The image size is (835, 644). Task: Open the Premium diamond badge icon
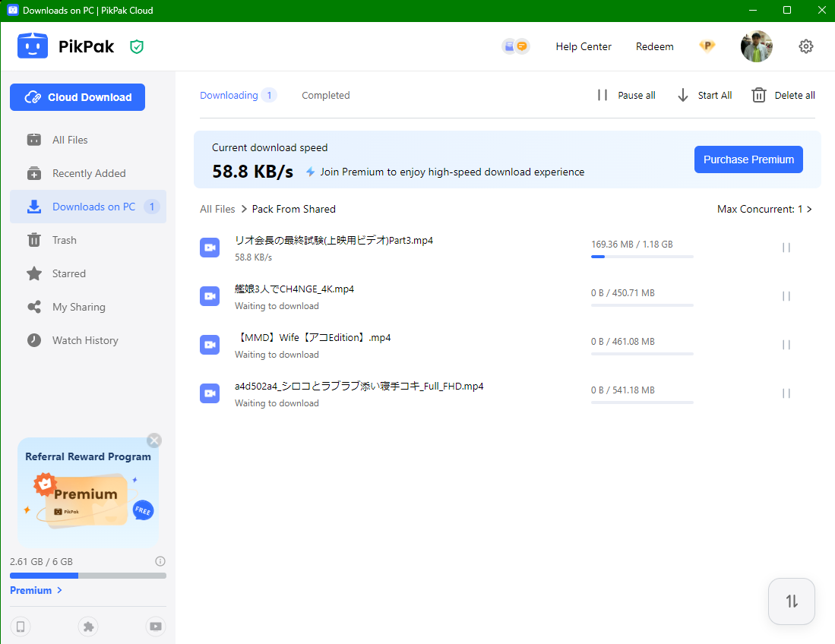[707, 46]
